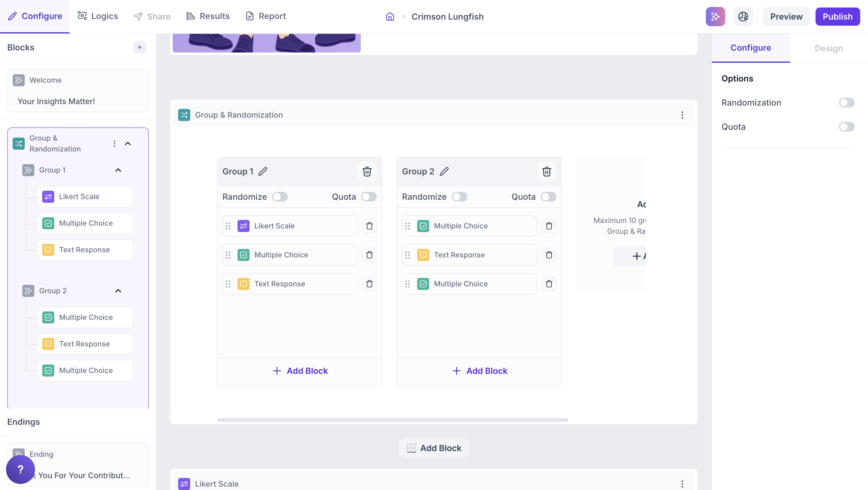Open the AI sparkle assistant button
868x490 pixels.
point(715,17)
